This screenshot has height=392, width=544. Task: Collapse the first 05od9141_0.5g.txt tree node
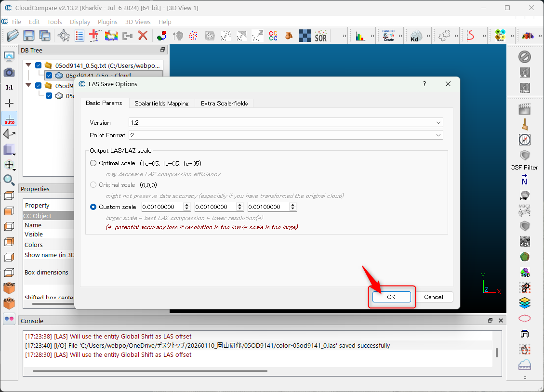(x=28, y=65)
